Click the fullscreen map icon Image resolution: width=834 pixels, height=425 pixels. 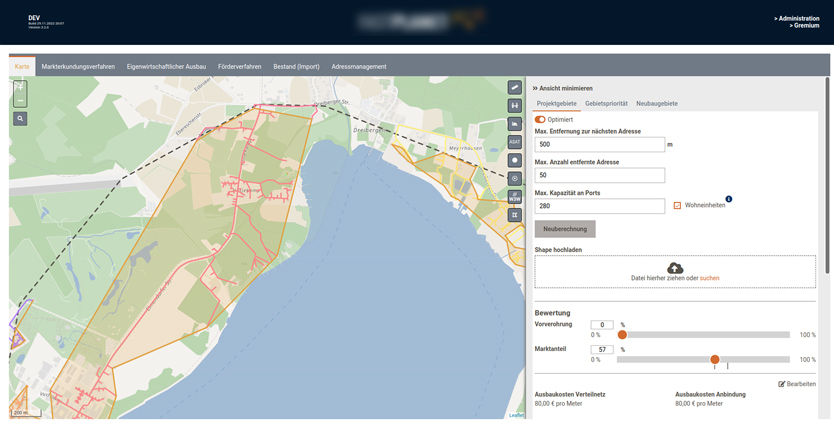click(x=514, y=215)
